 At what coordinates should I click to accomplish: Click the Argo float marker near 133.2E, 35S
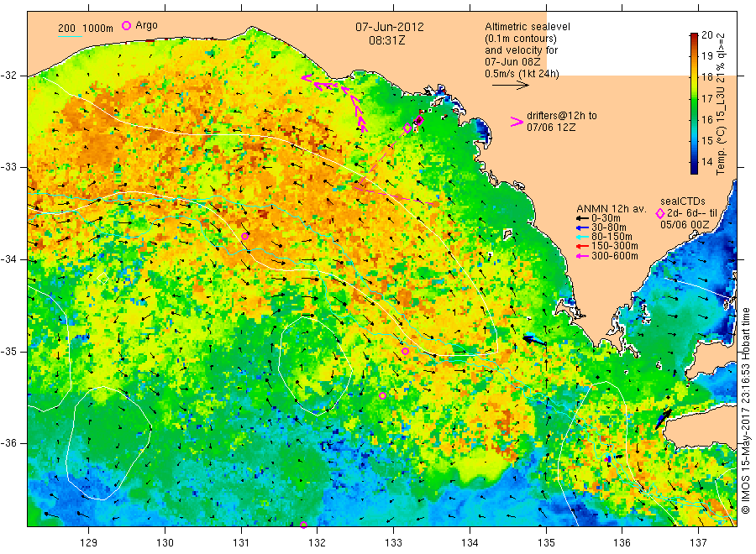pos(406,351)
